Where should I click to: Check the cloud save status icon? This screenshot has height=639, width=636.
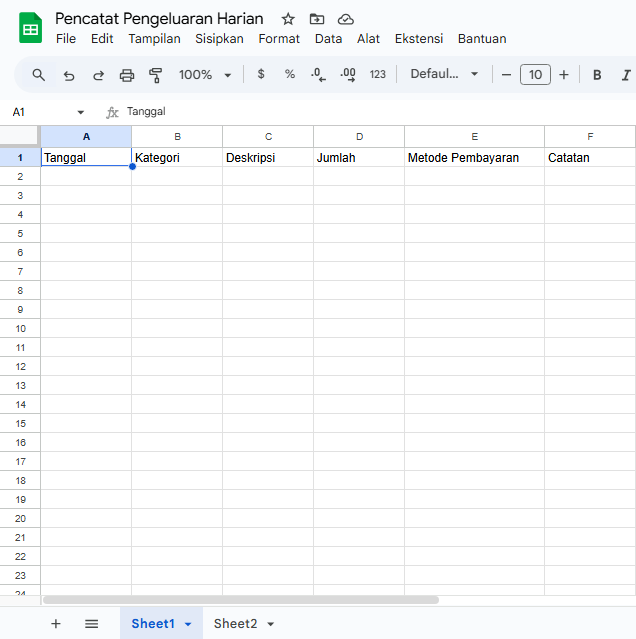(x=346, y=19)
